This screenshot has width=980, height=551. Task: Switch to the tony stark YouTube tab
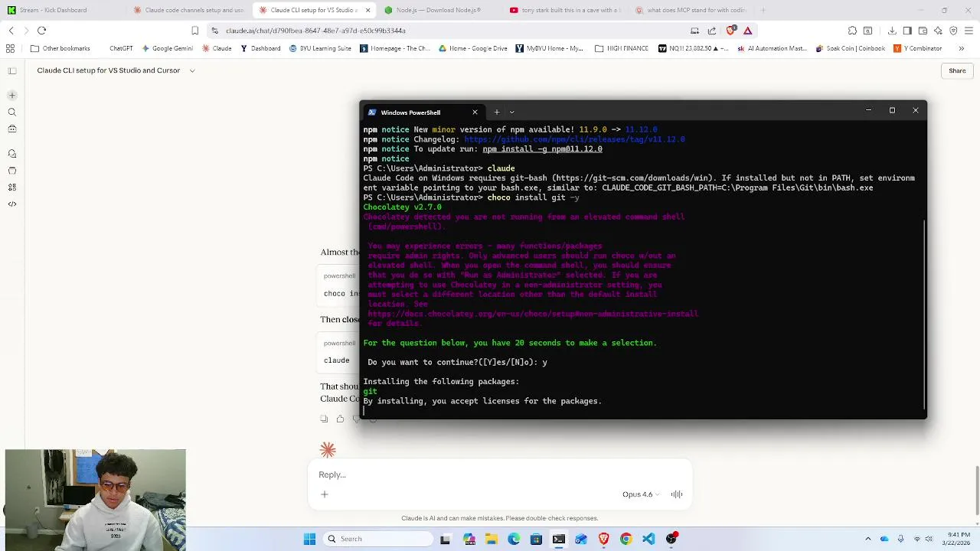(566, 10)
